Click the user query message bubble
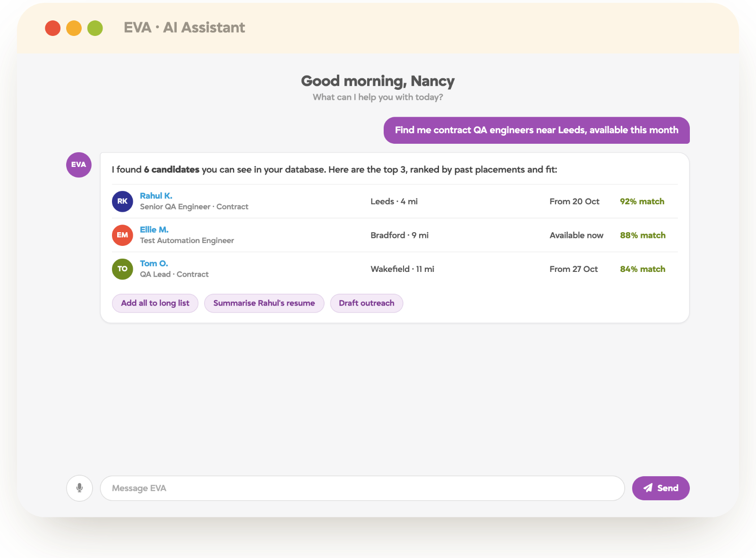This screenshot has width=756, height=558. [537, 130]
